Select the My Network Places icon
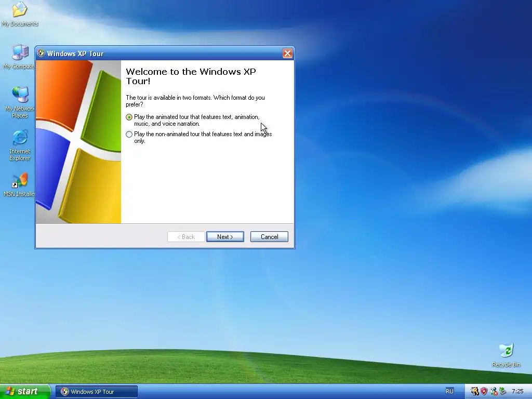This screenshot has height=399, width=532. [20, 95]
